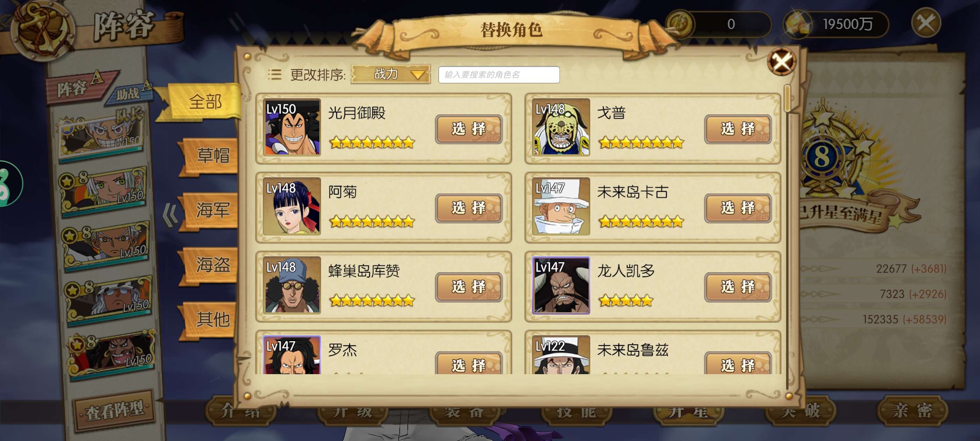Close the 替换角色 dialog
The width and height of the screenshot is (980, 441).
782,61
